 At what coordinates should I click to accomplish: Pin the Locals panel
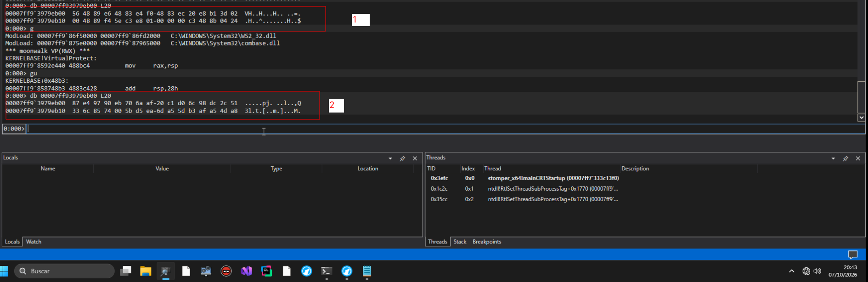(402, 158)
